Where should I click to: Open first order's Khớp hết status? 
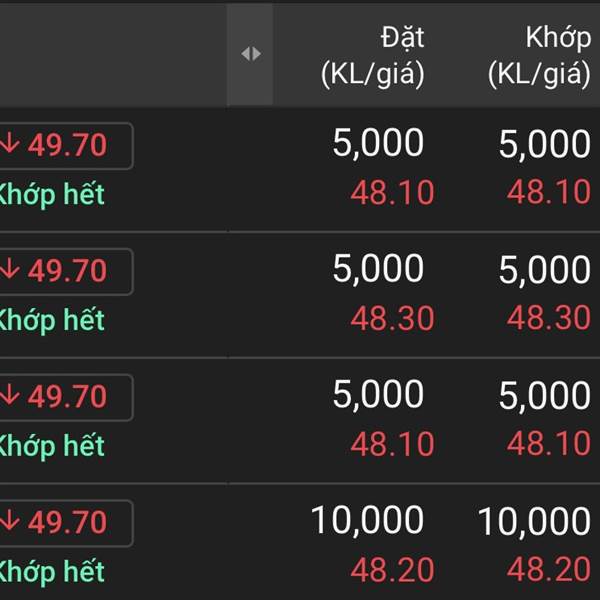[x=52, y=195]
